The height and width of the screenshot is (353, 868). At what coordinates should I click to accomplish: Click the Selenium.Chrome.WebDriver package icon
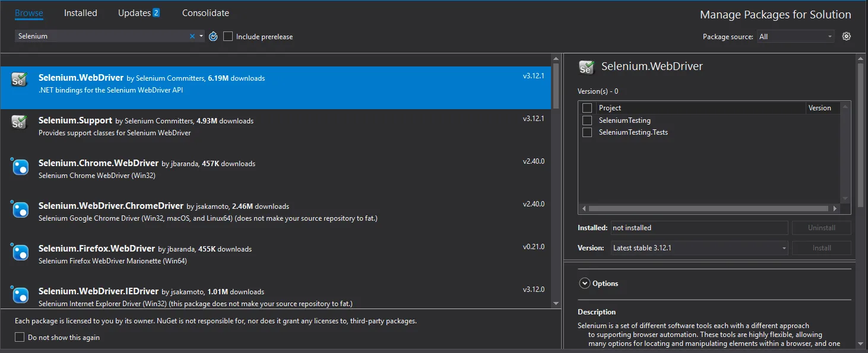(x=20, y=167)
